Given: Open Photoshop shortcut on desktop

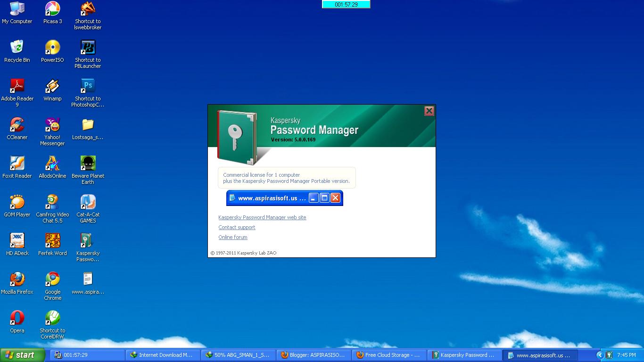Looking at the screenshot, I should (x=88, y=93).
